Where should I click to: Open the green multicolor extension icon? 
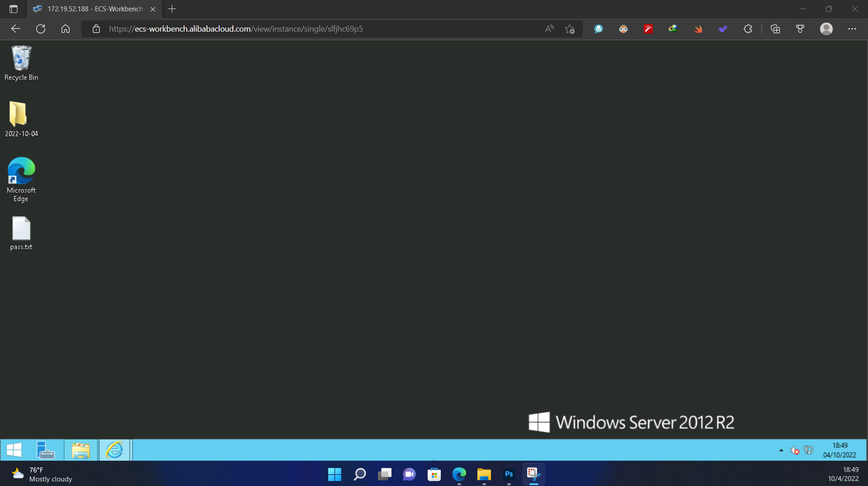673,29
